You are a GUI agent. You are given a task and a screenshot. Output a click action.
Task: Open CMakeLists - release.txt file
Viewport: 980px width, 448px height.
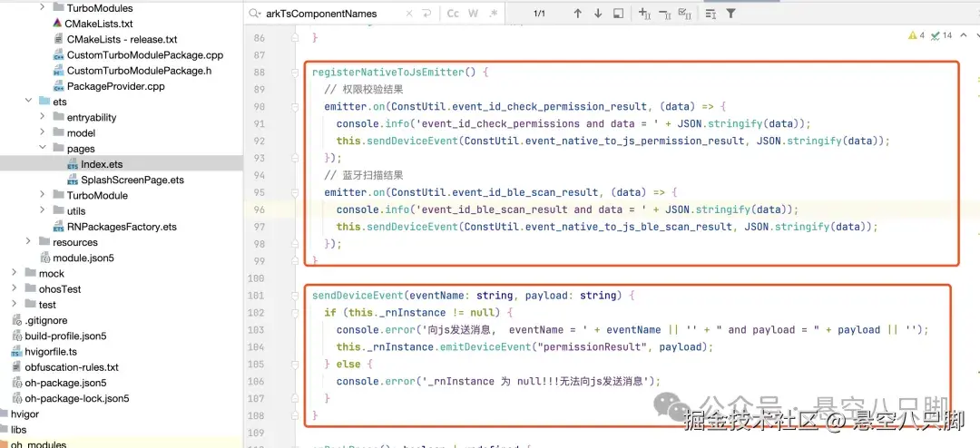pos(122,39)
